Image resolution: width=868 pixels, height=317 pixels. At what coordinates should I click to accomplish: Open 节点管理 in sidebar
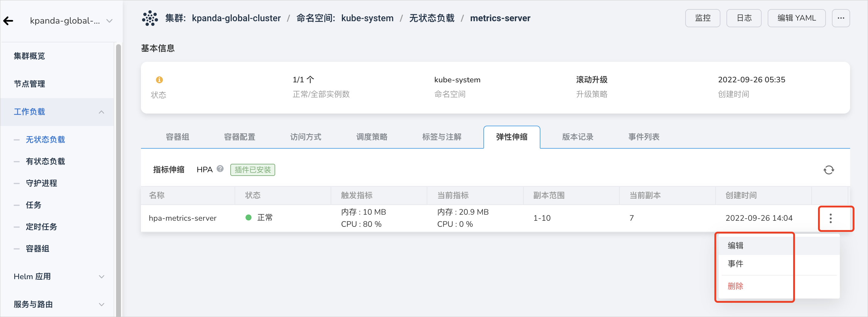[29, 84]
